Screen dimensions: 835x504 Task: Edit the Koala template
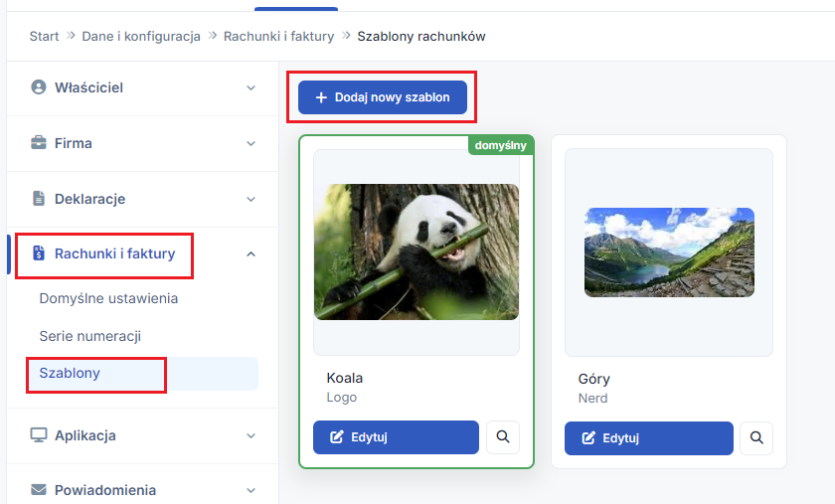tap(396, 437)
